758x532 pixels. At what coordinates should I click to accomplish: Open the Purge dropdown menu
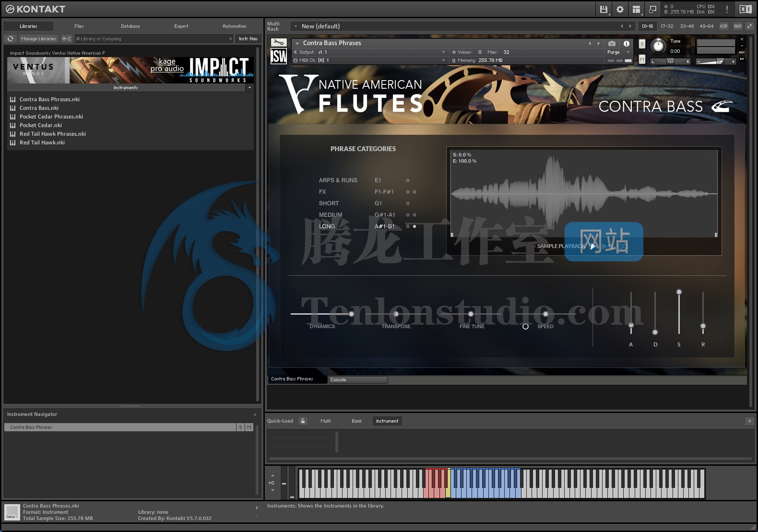point(618,52)
